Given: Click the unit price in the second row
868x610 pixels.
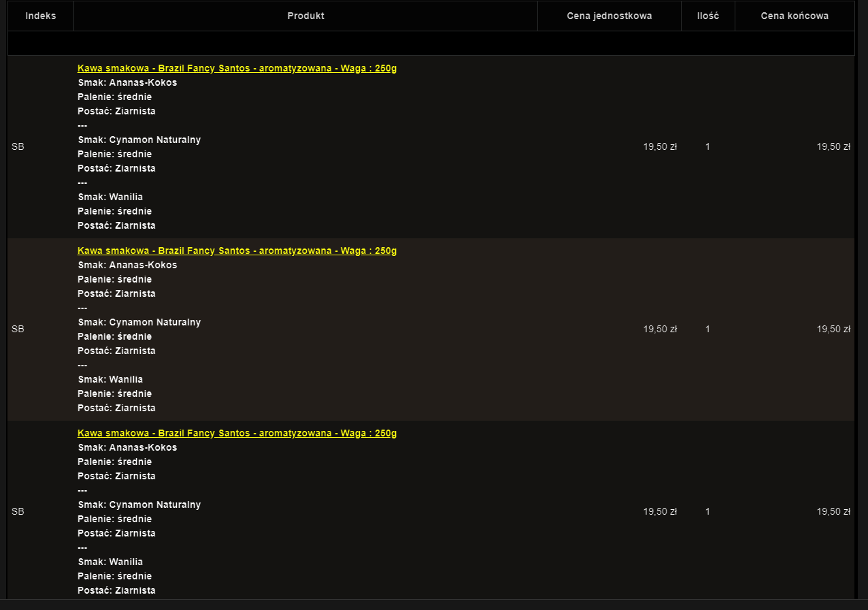Looking at the screenshot, I should (x=660, y=329).
